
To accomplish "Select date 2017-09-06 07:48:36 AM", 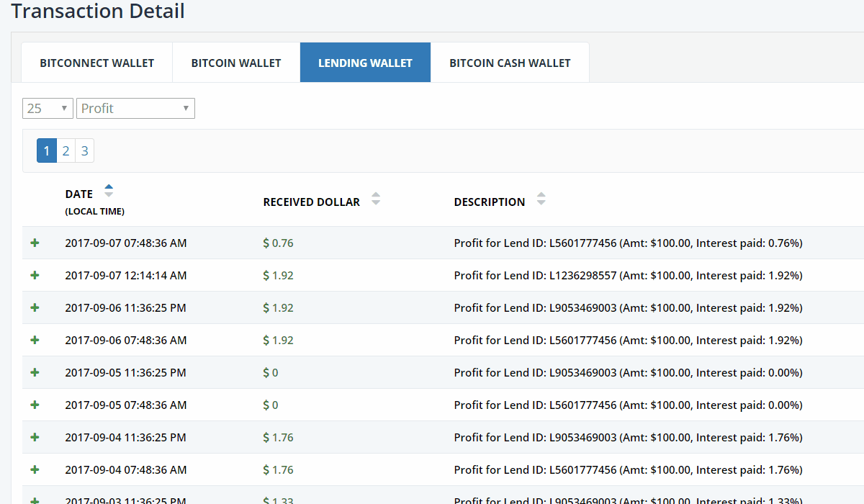I will (x=126, y=341).
